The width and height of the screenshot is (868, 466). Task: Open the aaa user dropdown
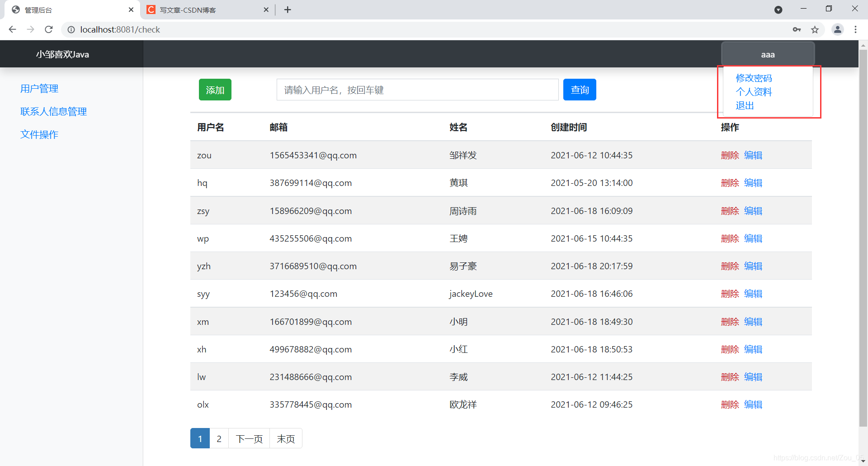[x=768, y=54]
